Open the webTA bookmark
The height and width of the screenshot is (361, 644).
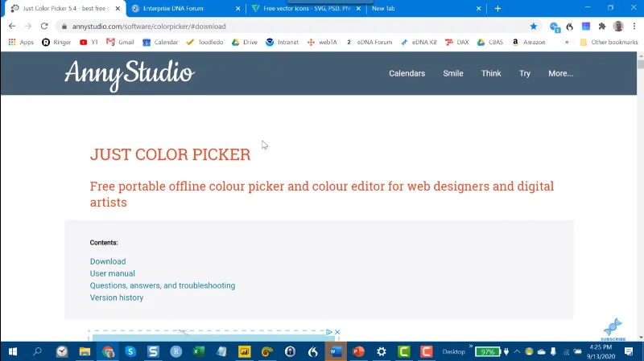click(322, 43)
